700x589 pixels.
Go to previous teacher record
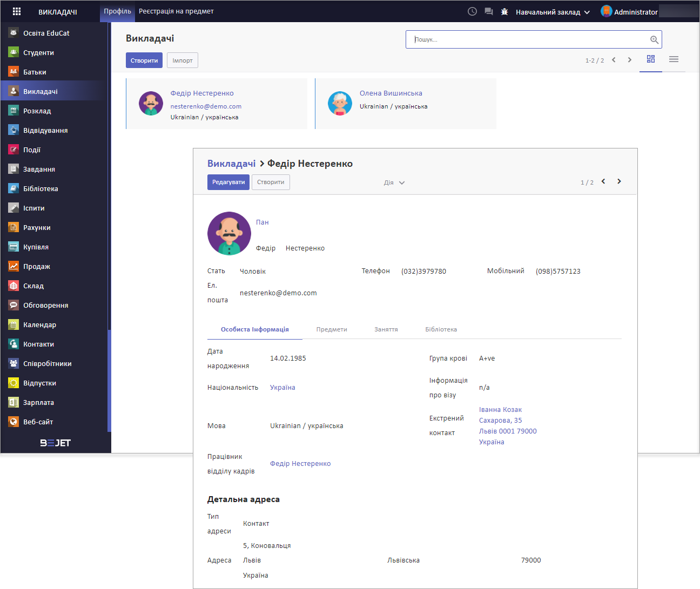pos(603,181)
